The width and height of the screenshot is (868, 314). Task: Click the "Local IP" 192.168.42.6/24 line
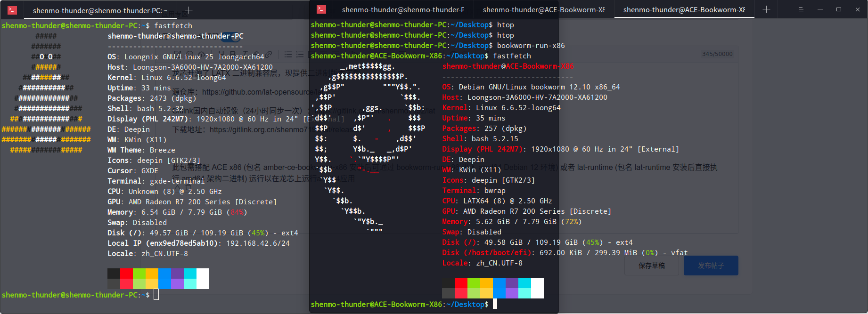(198, 243)
